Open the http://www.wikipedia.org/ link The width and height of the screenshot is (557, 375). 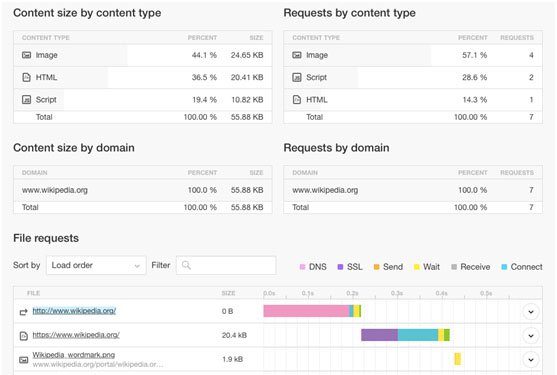74,311
